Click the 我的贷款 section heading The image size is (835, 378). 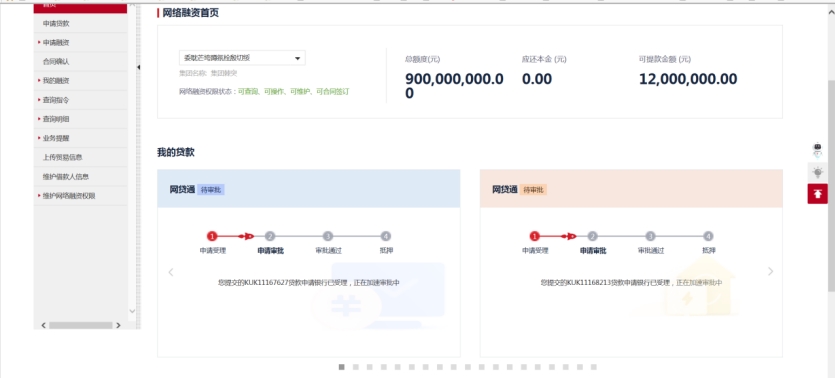click(x=176, y=152)
